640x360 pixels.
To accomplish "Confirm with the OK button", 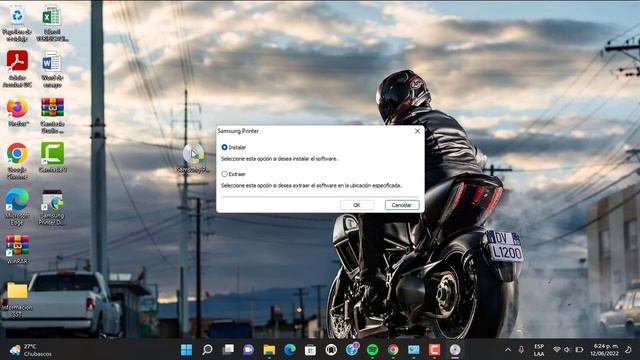I will [357, 205].
